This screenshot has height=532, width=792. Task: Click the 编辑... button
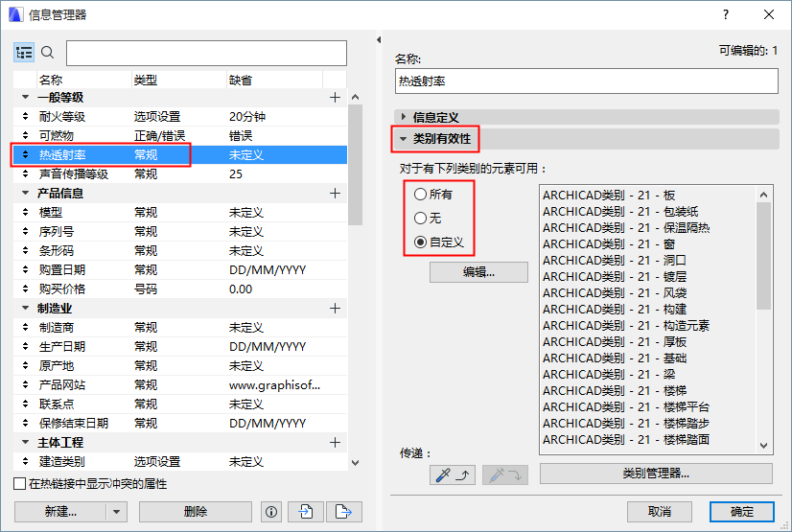(x=478, y=272)
